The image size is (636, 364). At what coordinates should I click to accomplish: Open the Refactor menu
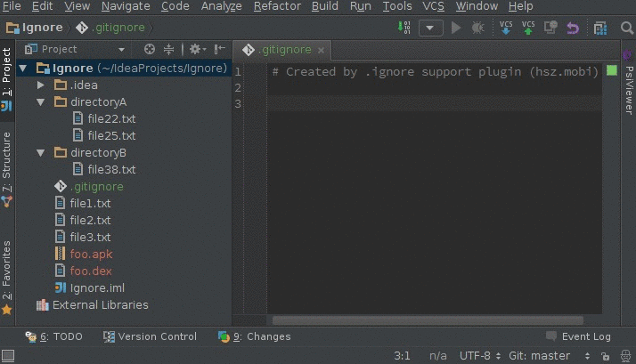pyautogui.click(x=277, y=6)
